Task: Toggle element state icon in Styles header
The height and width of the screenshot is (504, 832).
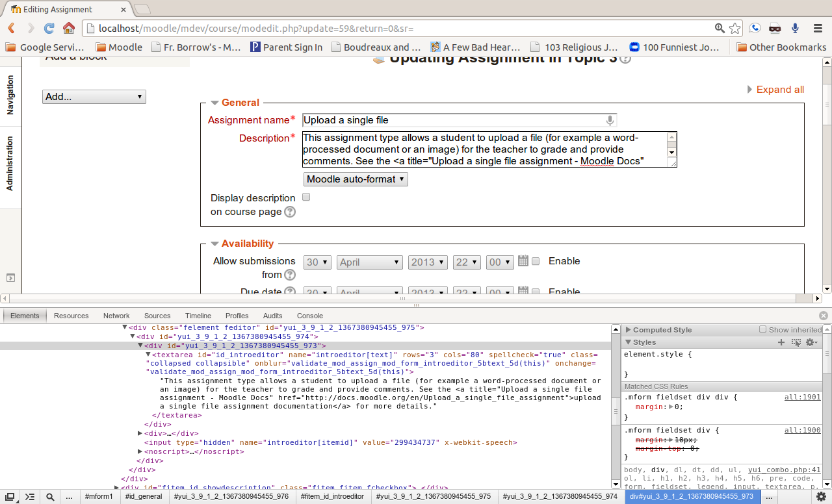Action: (796, 342)
